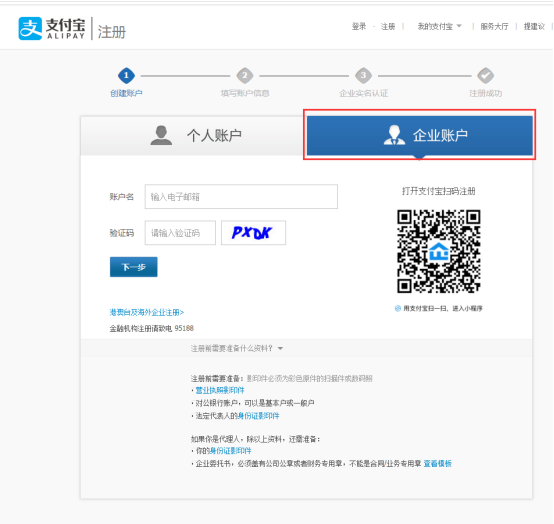554x524 pixels.
Task: Open 服务大厅 from top navigation
Action: point(494,27)
